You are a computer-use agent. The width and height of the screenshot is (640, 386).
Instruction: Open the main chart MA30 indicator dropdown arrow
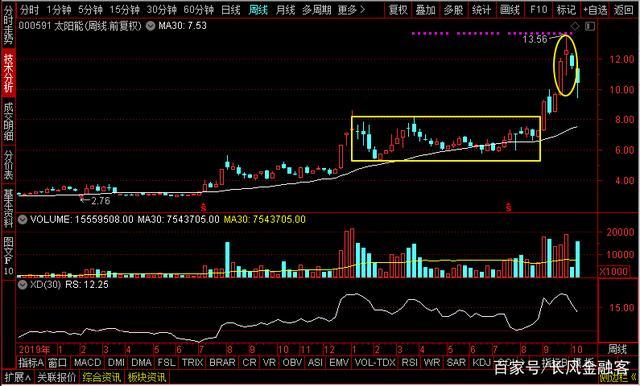(x=151, y=27)
